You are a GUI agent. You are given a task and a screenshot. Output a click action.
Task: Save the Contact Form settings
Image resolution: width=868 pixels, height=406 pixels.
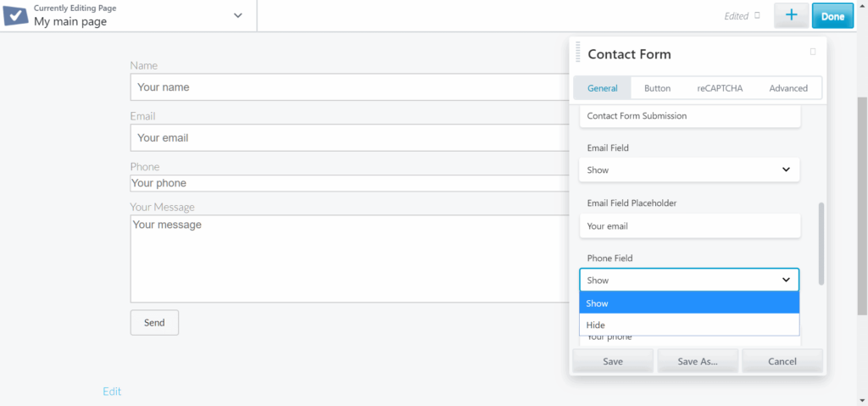pos(612,361)
